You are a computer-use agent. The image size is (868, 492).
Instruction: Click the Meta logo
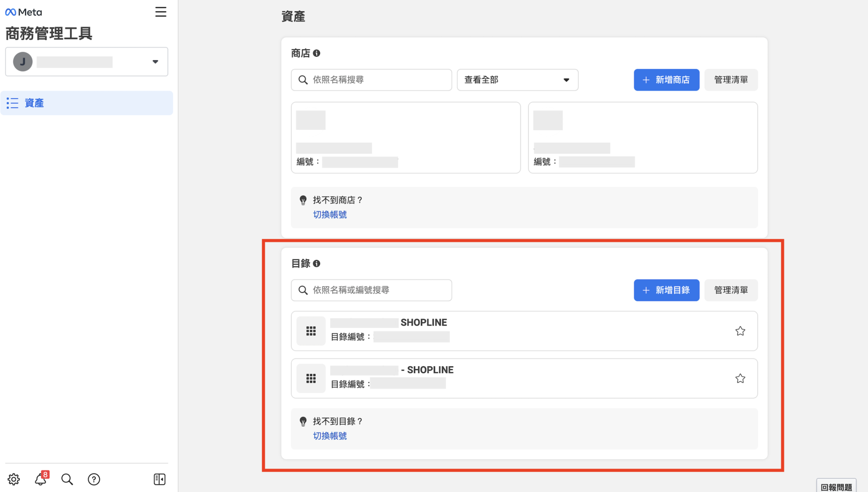click(x=24, y=12)
